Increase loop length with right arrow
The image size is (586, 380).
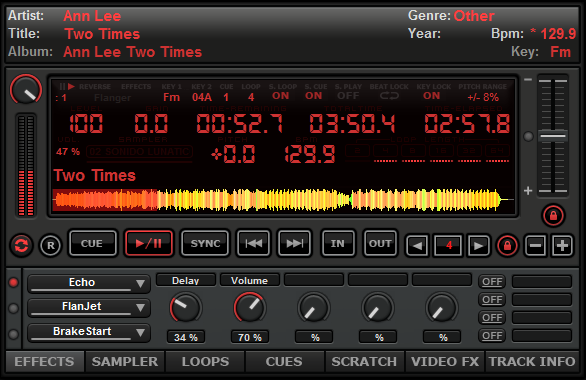[478, 245]
